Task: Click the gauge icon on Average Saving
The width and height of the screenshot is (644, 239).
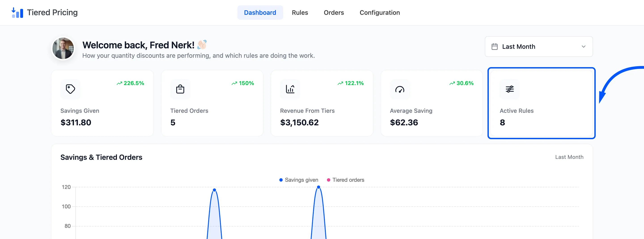Action: click(400, 89)
